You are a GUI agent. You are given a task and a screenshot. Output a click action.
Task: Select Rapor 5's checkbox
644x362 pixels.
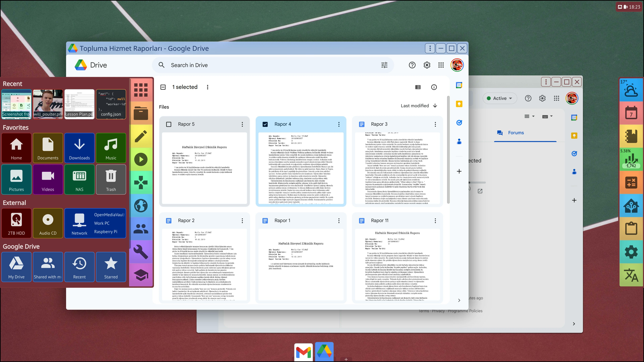[169, 124]
